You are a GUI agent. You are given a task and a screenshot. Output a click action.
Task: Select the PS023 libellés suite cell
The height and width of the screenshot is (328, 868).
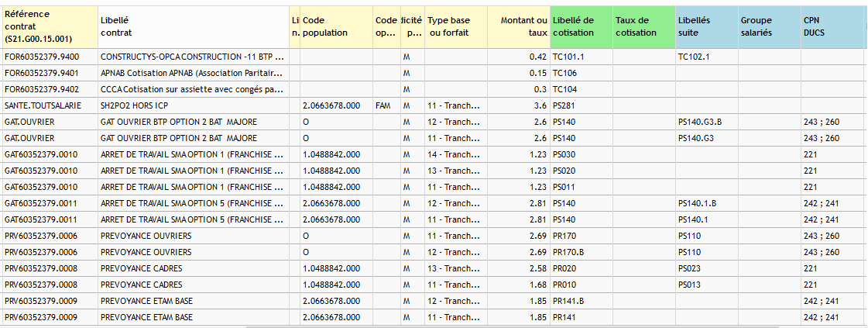click(706, 269)
